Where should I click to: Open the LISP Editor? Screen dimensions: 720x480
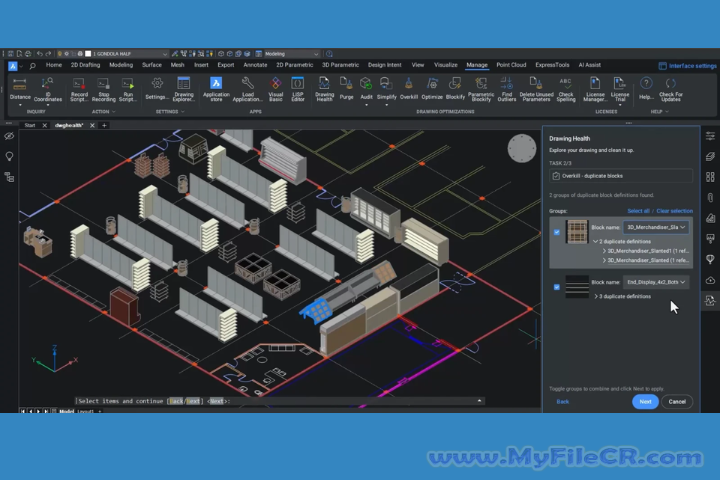(298, 89)
